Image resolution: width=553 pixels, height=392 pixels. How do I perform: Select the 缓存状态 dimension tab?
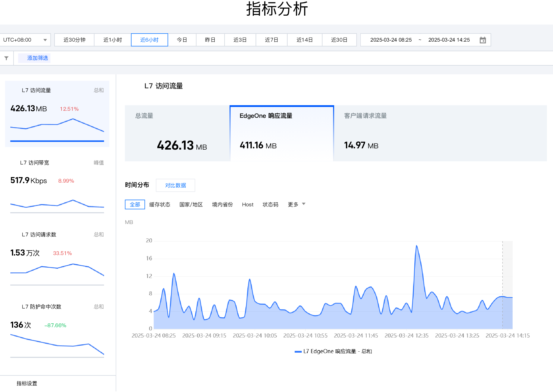click(160, 204)
